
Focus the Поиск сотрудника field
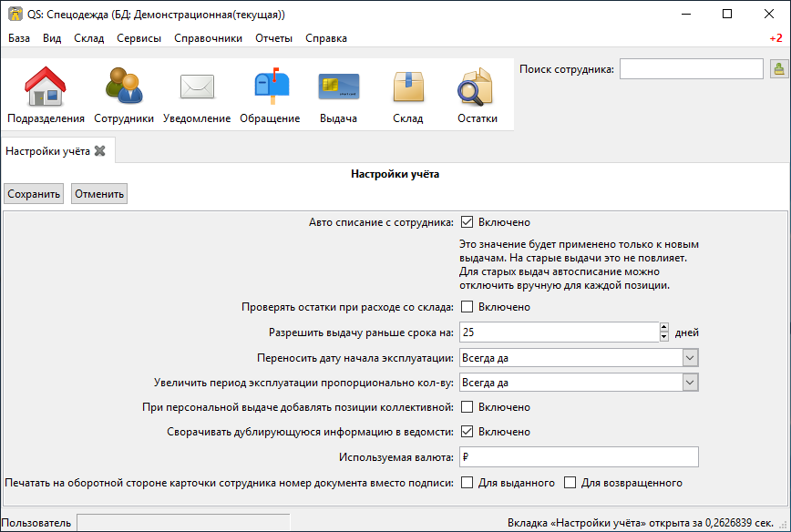[691, 69]
